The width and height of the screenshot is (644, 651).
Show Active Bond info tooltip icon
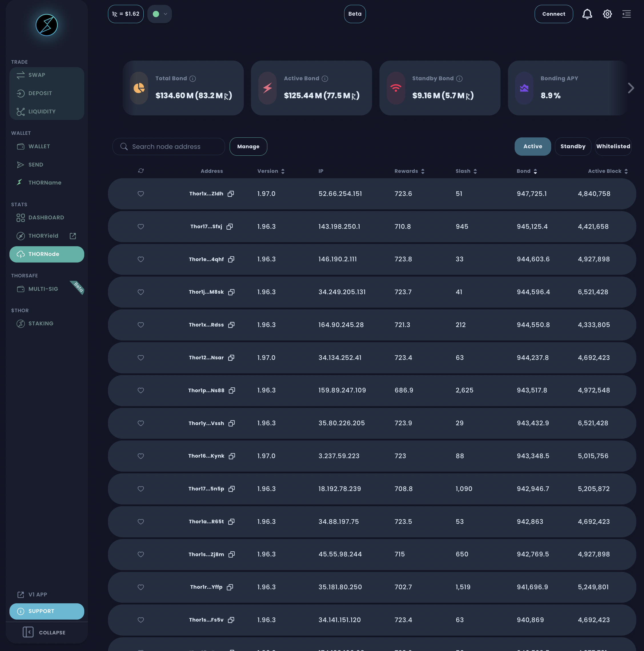325,79
